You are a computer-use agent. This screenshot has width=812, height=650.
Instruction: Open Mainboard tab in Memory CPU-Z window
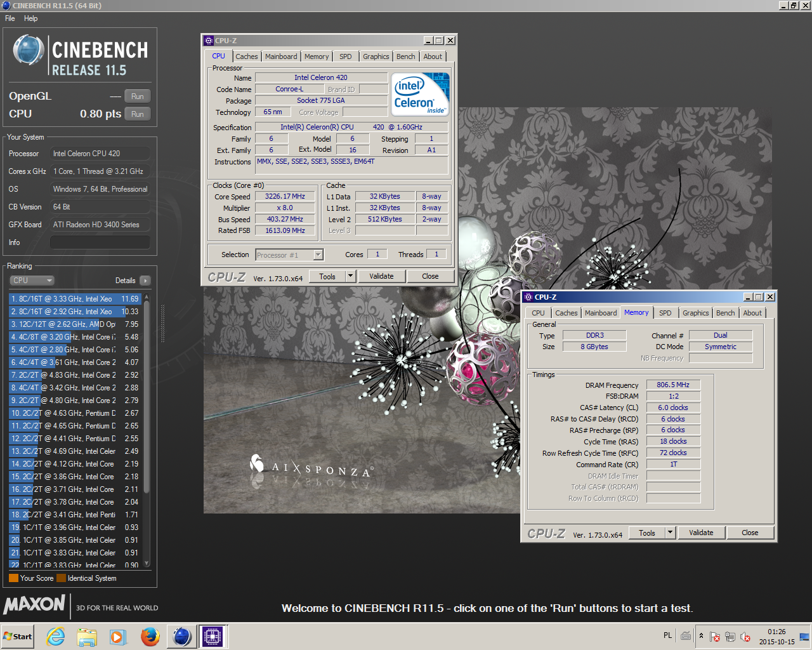coord(601,313)
